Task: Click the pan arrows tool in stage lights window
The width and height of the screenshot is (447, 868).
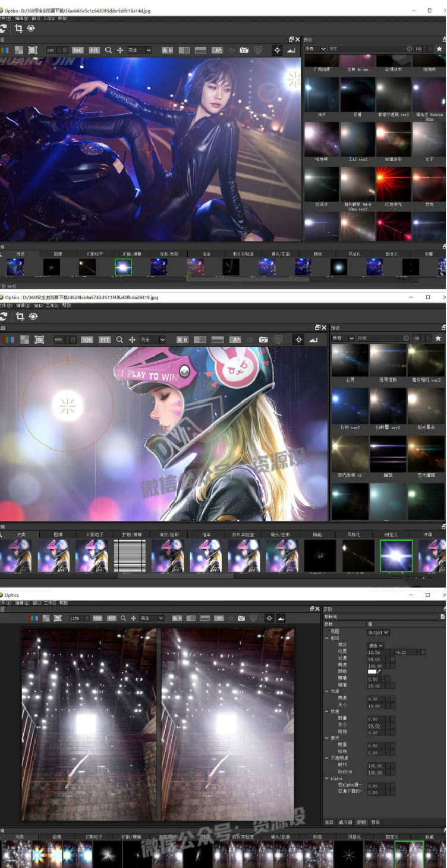Action: point(134,618)
